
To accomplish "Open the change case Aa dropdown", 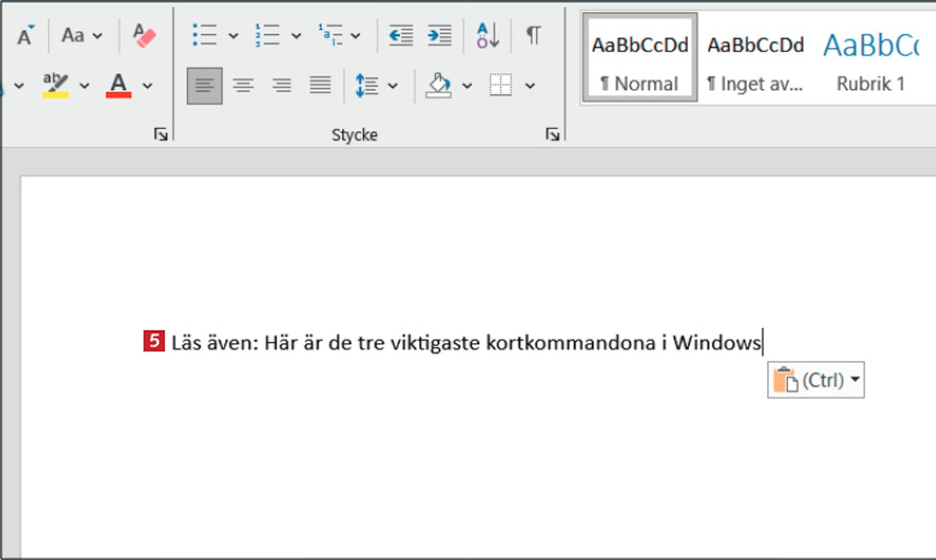I will click(81, 36).
